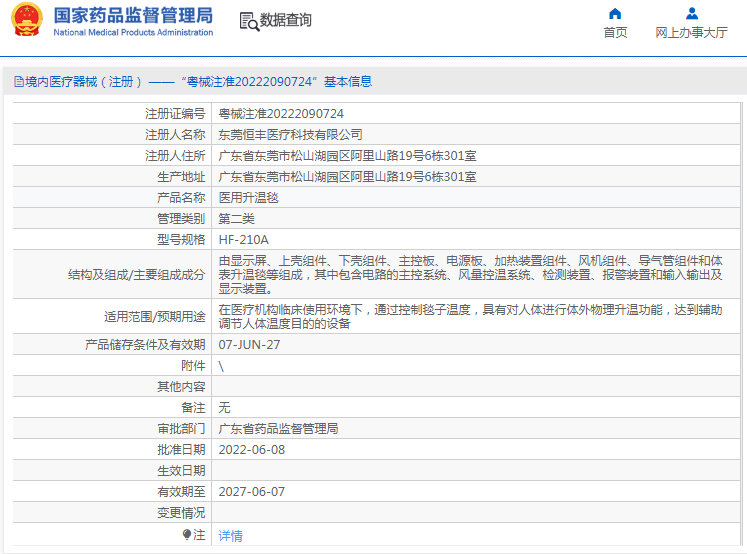The image size is (747, 554).
Task: Click approval authority 广东省药品监督管理局 value
Action: (x=278, y=429)
